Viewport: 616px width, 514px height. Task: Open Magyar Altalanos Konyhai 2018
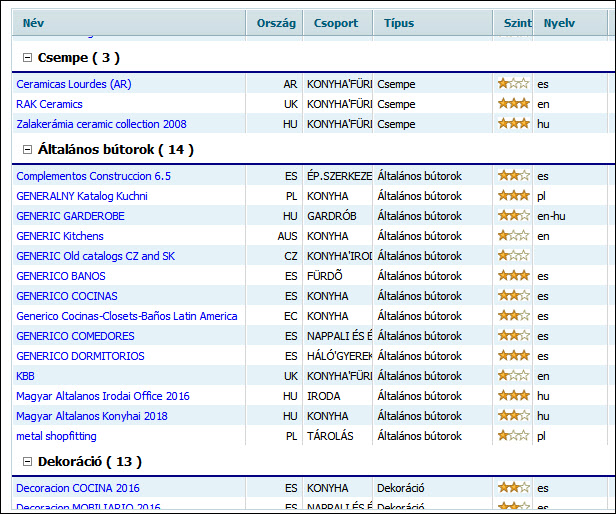point(92,416)
